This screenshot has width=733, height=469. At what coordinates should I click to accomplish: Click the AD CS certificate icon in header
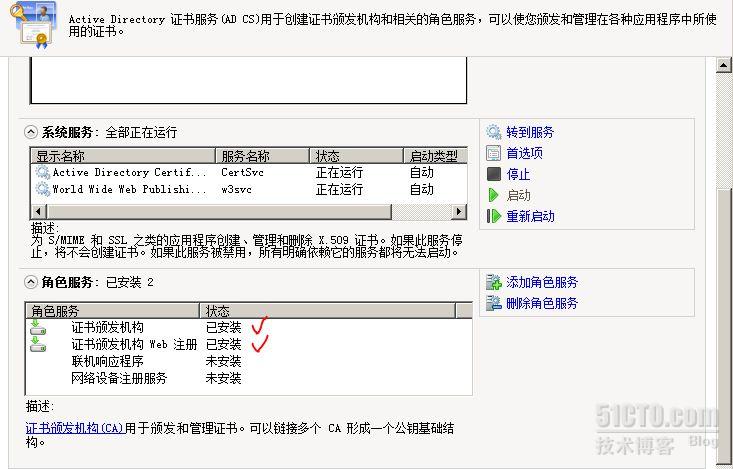click(x=33, y=24)
